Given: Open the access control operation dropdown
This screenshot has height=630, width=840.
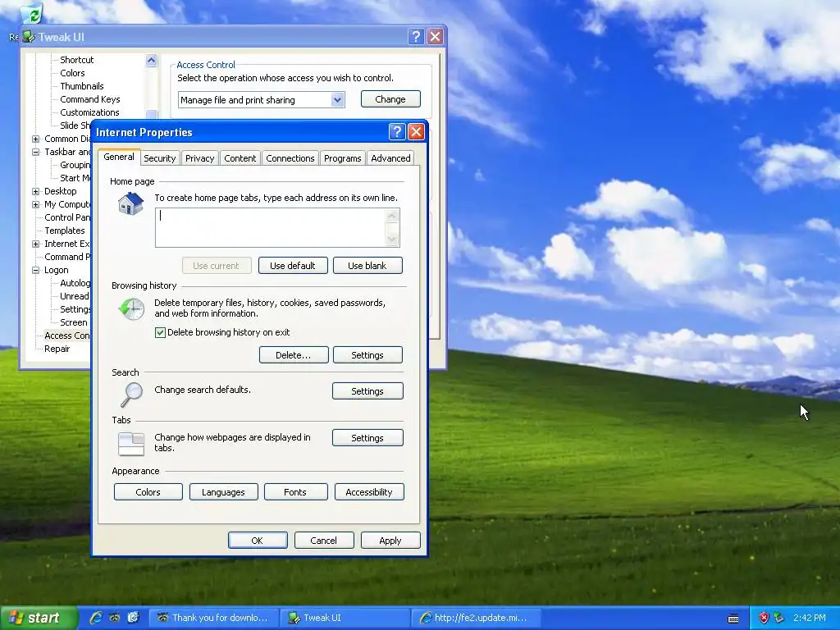Looking at the screenshot, I should click(x=337, y=99).
